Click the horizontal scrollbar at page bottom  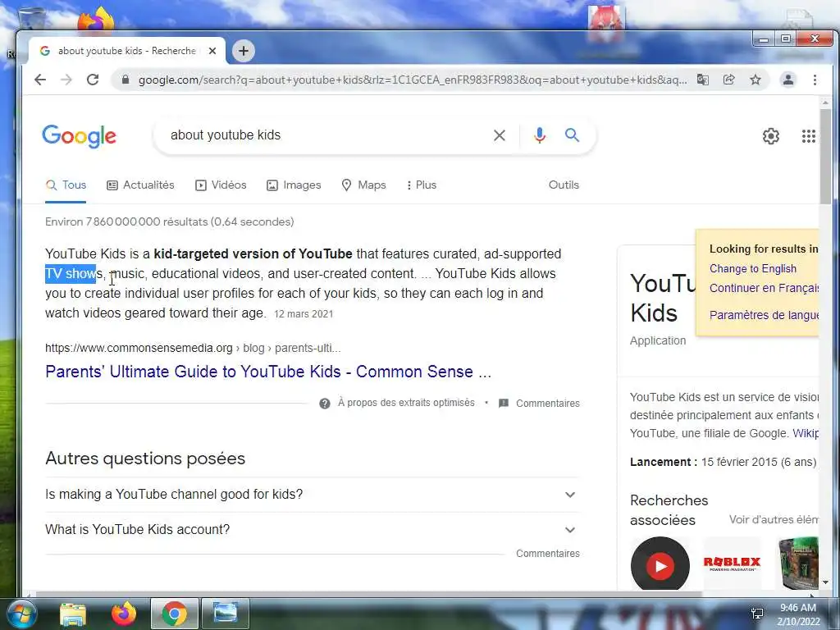tap(368, 594)
